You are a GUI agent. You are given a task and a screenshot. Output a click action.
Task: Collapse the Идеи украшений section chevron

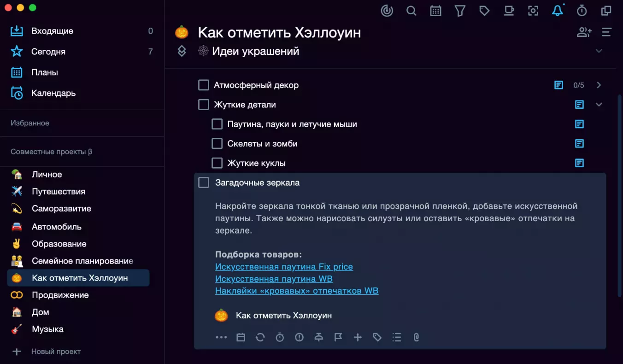pos(599,51)
